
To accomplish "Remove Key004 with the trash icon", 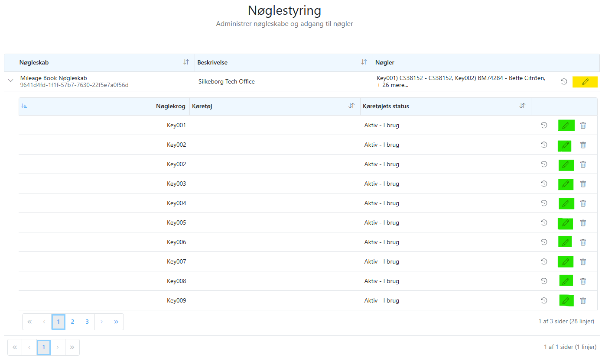I will click(583, 203).
